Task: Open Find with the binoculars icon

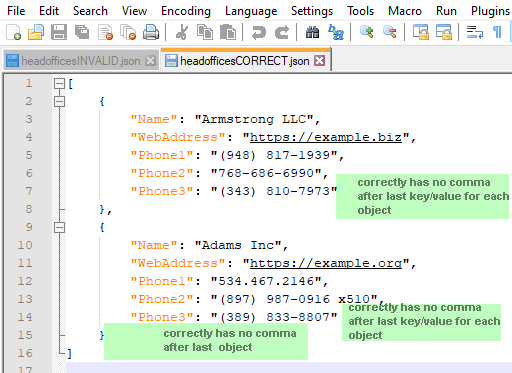Action: click(x=313, y=32)
